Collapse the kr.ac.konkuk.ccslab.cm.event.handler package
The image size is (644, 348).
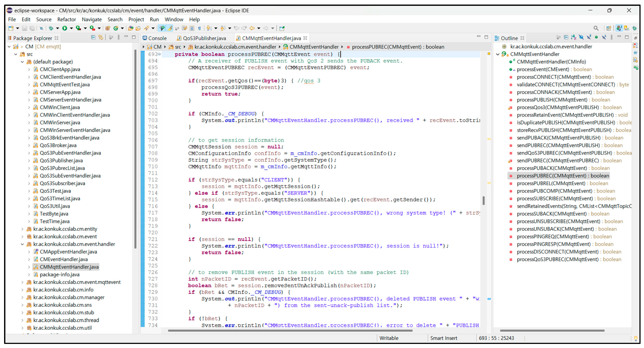[x=22, y=244]
